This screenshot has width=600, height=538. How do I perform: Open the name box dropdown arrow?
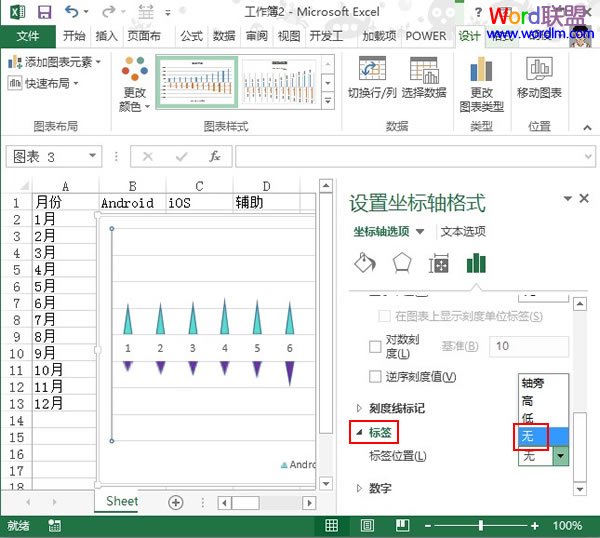(x=92, y=156)
